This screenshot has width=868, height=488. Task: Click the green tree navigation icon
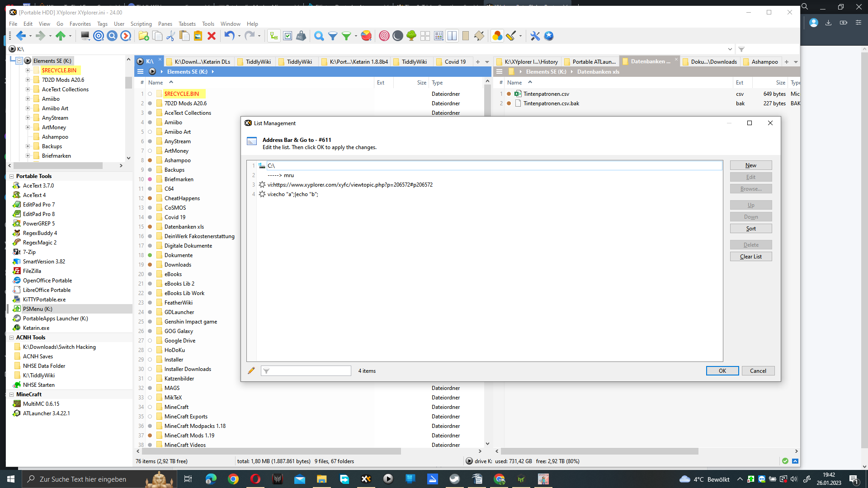point(411,36)
